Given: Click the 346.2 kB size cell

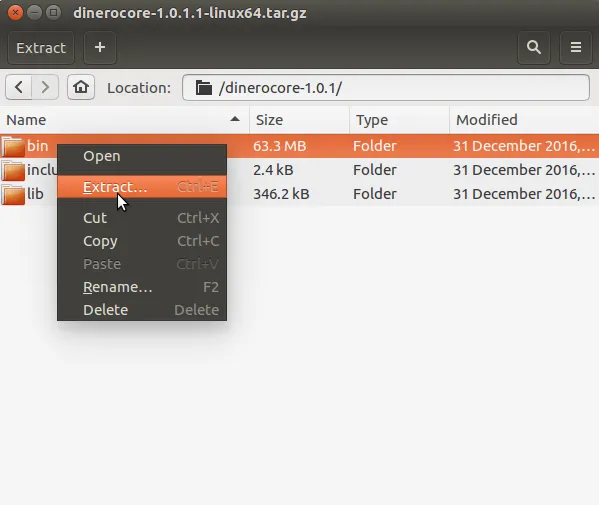Looking at the screenshot, I should coord(281,194).
